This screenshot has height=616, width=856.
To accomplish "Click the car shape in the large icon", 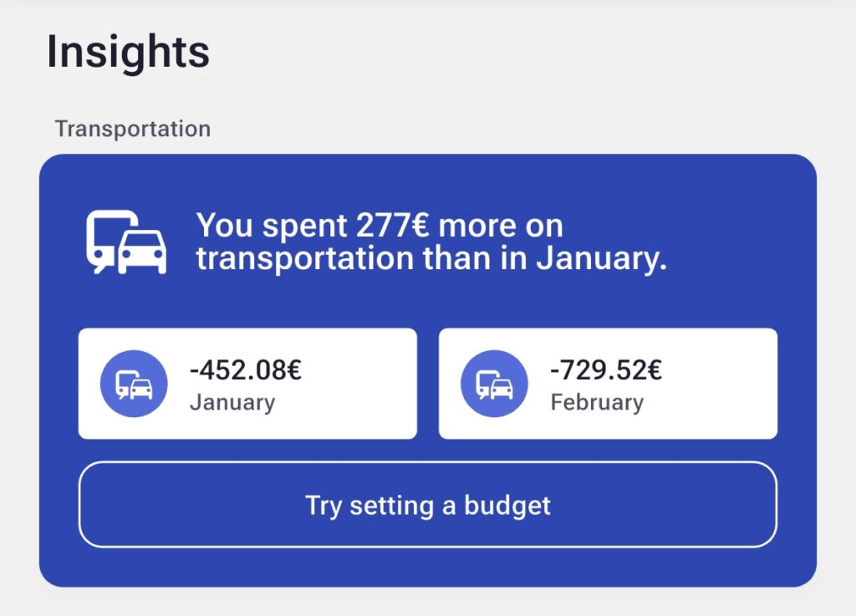I will pos(143,251).
